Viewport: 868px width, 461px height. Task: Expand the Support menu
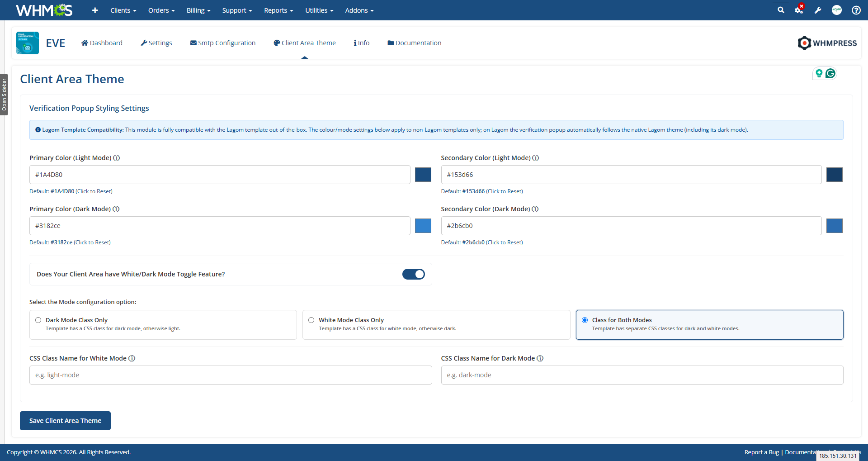point(237,10)
